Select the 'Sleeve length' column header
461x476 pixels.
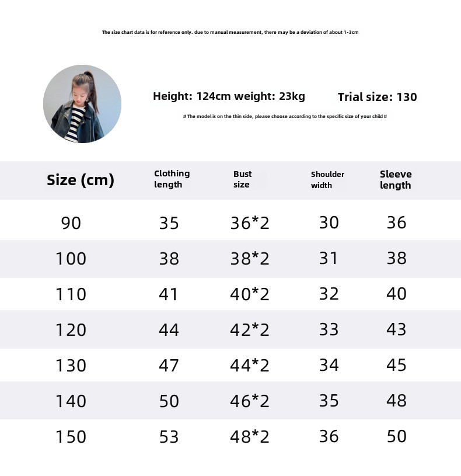(396, 179)
